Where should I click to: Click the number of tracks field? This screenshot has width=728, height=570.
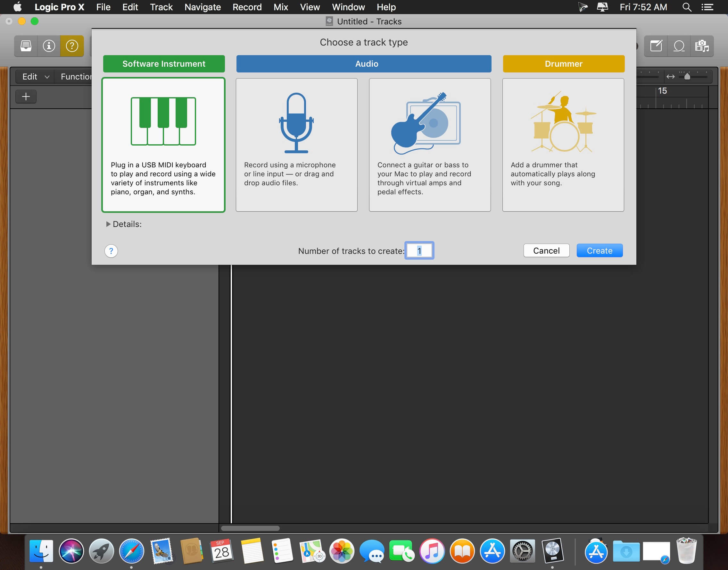419,250
